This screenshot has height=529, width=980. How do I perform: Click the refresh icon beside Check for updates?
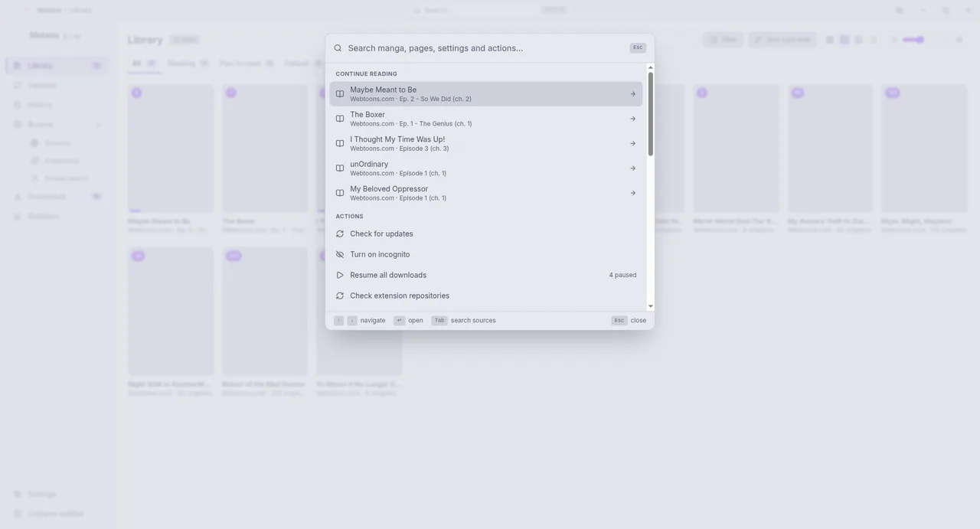point(340,233)
